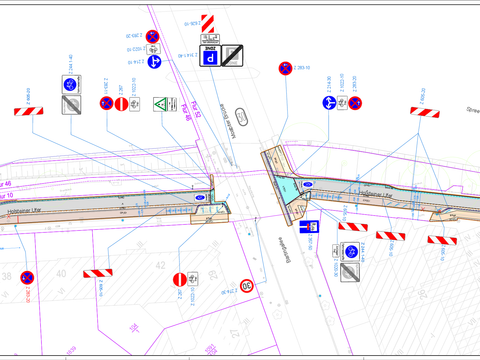Click the blue bicycle street sign in upper left
This screenshot has height=360, width=480.
71,85
